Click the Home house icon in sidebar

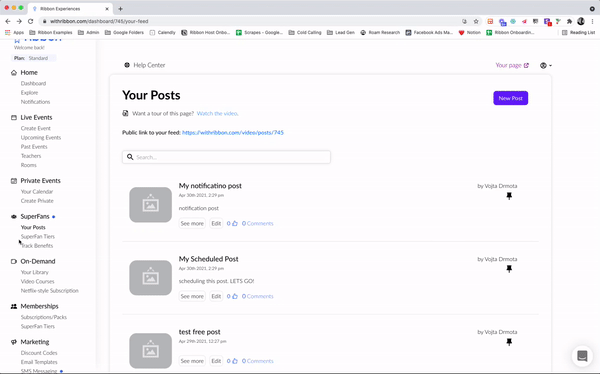(14, 72)
